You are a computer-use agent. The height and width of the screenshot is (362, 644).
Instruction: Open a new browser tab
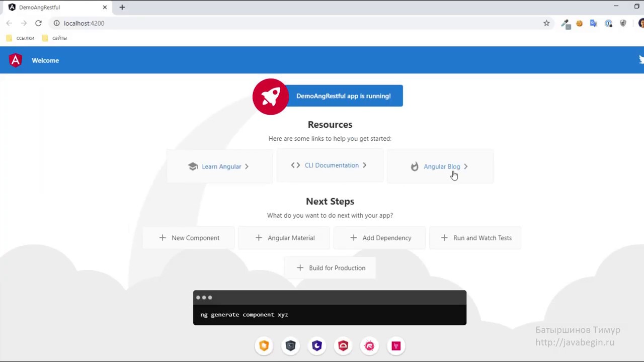122,7
